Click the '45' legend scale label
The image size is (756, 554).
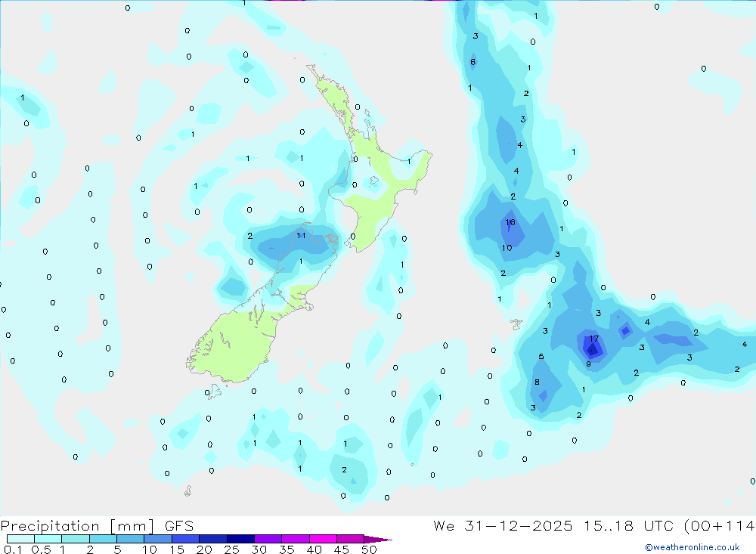[x=342, y=549]
